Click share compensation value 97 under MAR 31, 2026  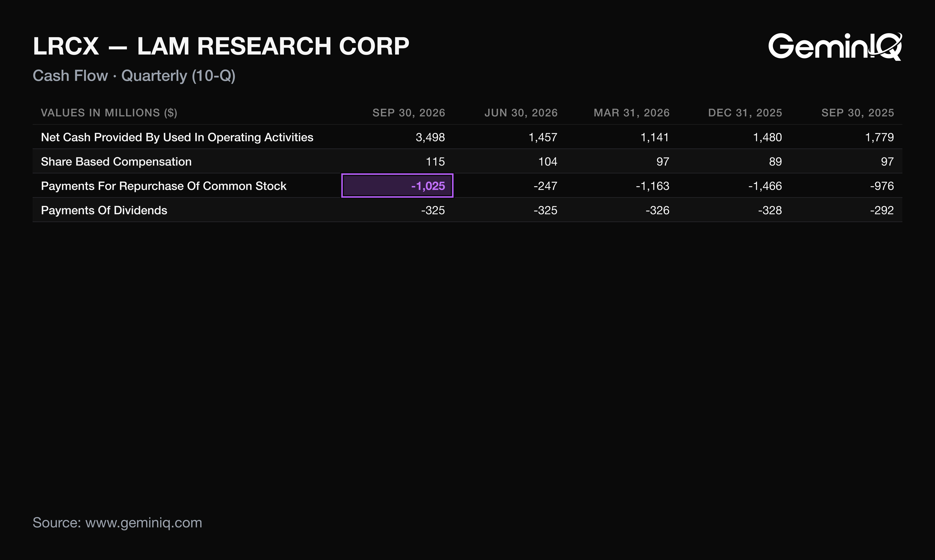pyautogui.click(x=663, y=162)
